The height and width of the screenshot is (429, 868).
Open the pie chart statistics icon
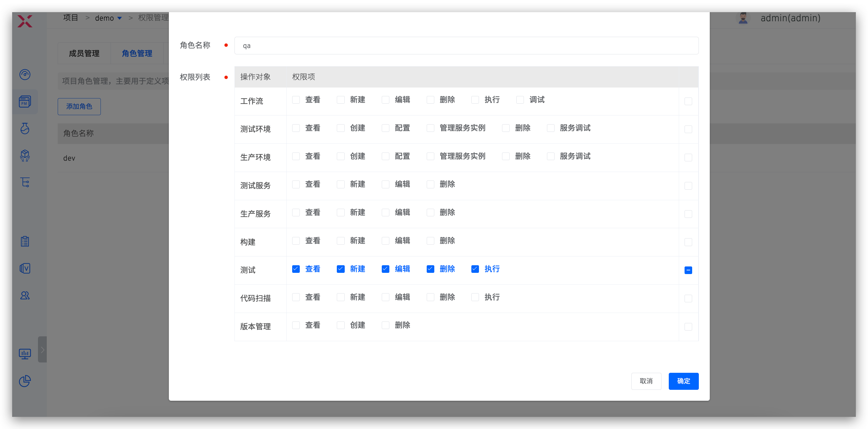[x=25, y=381]
